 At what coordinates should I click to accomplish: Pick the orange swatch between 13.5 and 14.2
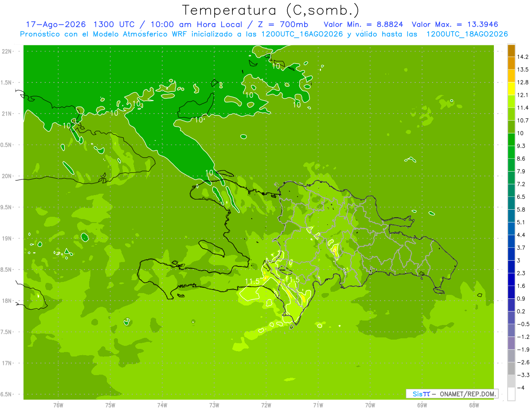point(511,63)
